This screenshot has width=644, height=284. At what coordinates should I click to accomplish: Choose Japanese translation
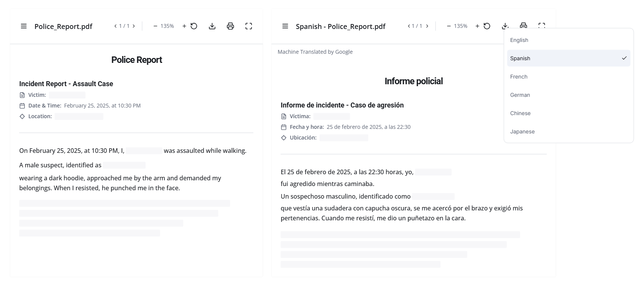click(568, 132)
